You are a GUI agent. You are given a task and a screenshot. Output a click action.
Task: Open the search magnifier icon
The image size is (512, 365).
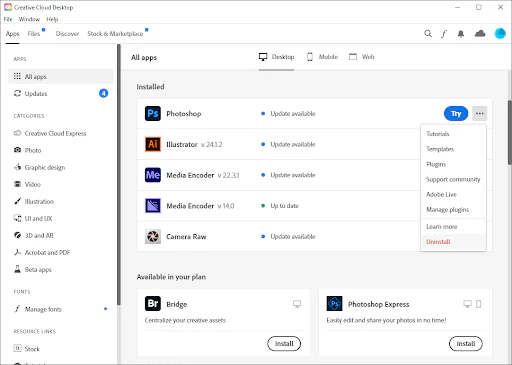point(428,34)
